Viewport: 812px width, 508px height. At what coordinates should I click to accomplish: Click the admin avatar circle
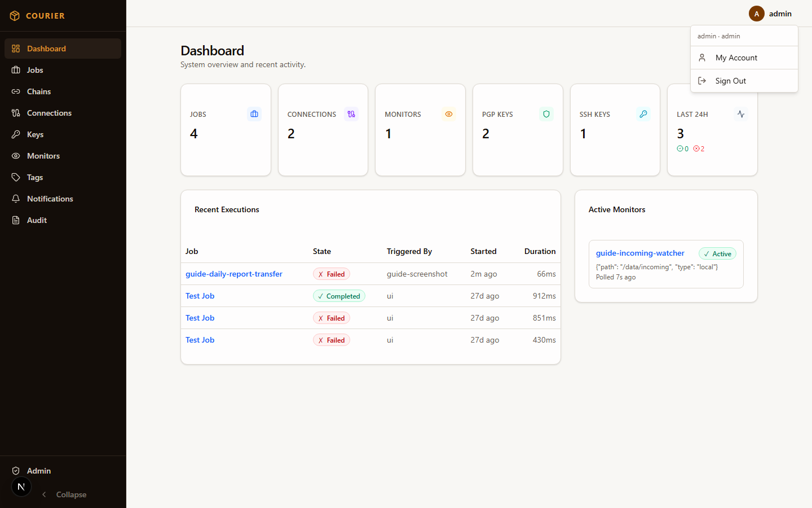[756, 13]
